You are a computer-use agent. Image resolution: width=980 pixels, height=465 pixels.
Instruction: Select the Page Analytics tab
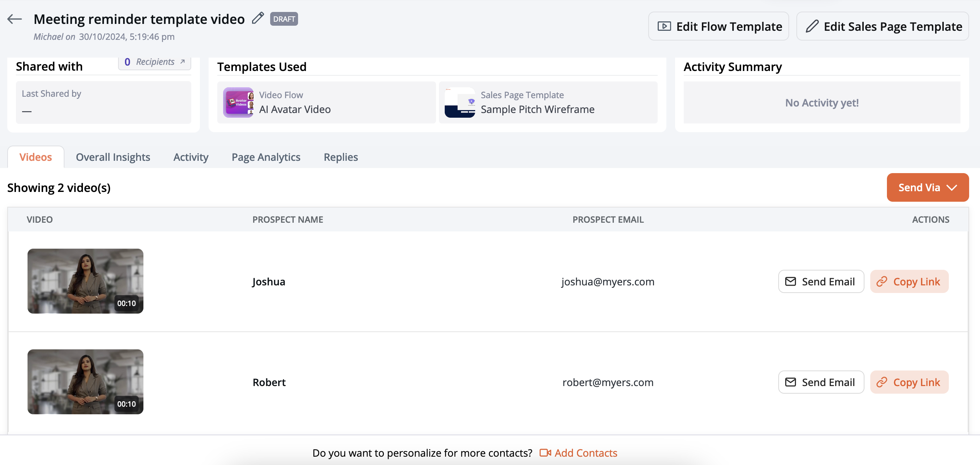[x=265, y=157]
